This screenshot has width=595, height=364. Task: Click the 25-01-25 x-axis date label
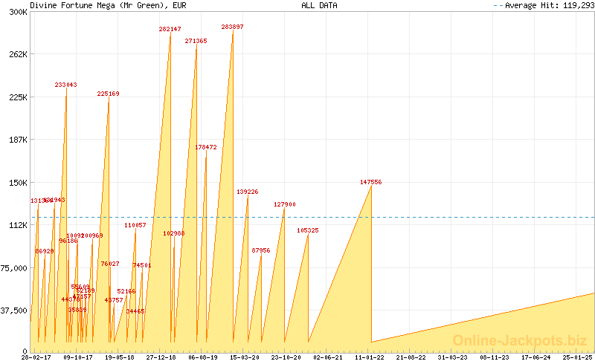[x=578, y=357]
